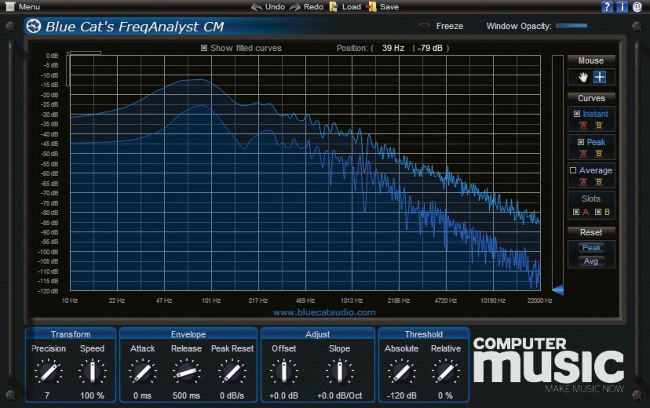Click Redo text button

coord(313,7)
